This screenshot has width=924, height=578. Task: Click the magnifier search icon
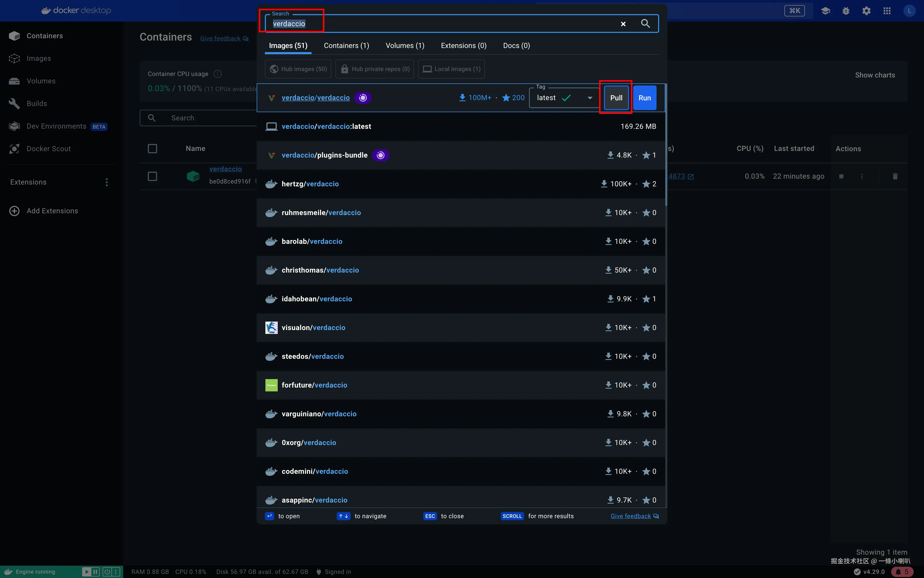click(x=645, y=24)
